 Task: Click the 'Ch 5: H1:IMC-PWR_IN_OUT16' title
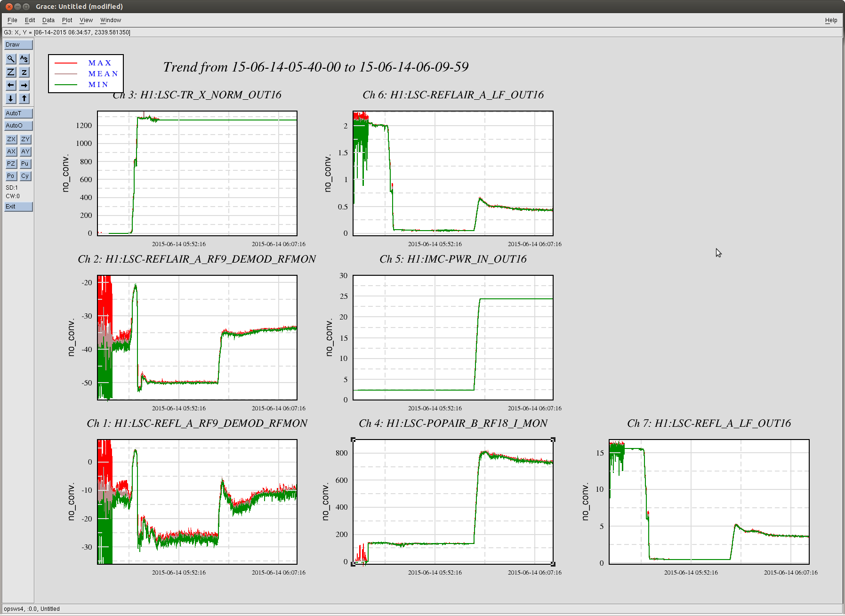453,259
